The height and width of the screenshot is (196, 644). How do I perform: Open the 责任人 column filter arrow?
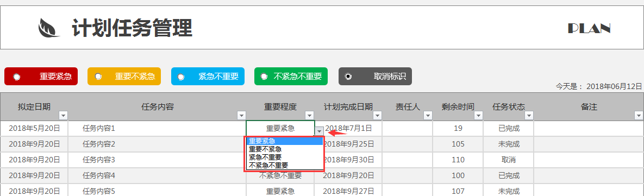coord(428,116)
